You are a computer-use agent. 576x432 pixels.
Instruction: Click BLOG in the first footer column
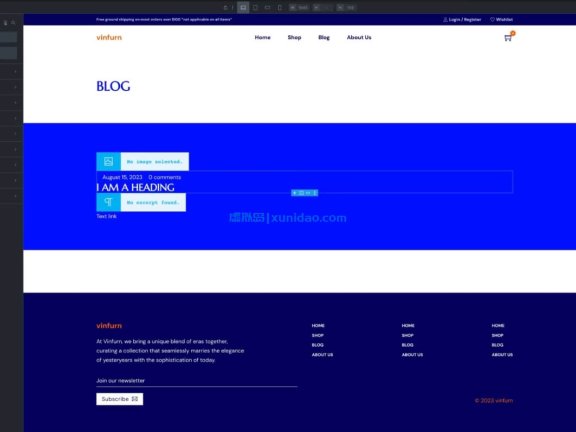click(x=318, y=345)
